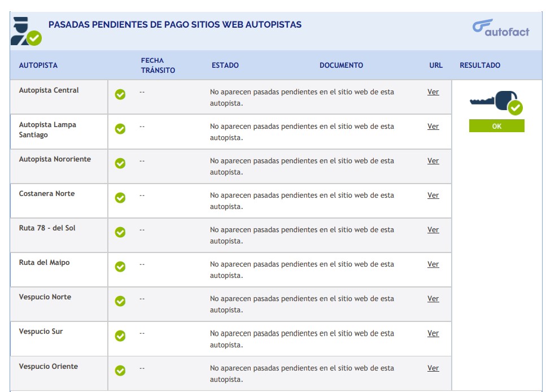Click the green check for Costanera Norte
The width and height of the screenshot is (546, 392).
point(120,198)
